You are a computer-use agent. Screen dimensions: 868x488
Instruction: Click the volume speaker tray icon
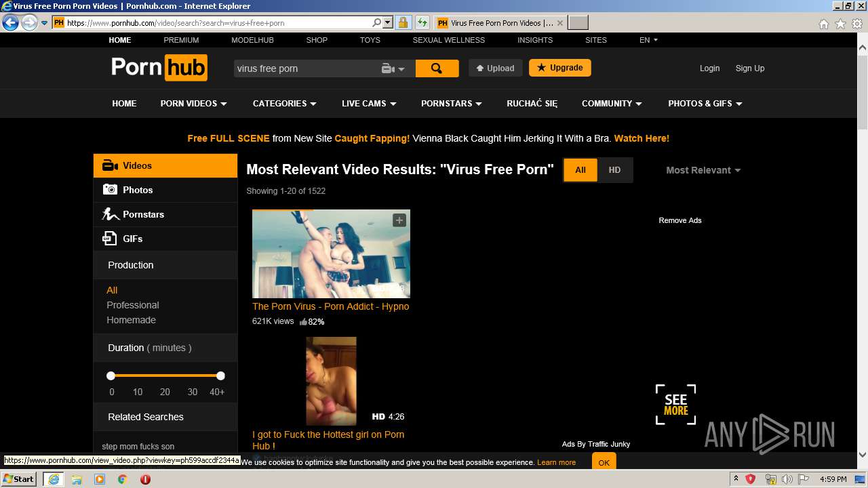[787, 479]
